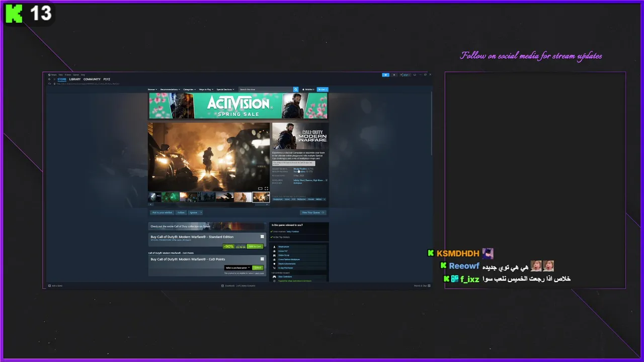Select green night-vision screenshot thumbnail
This screenshot has height=362, width=644.
171,197
